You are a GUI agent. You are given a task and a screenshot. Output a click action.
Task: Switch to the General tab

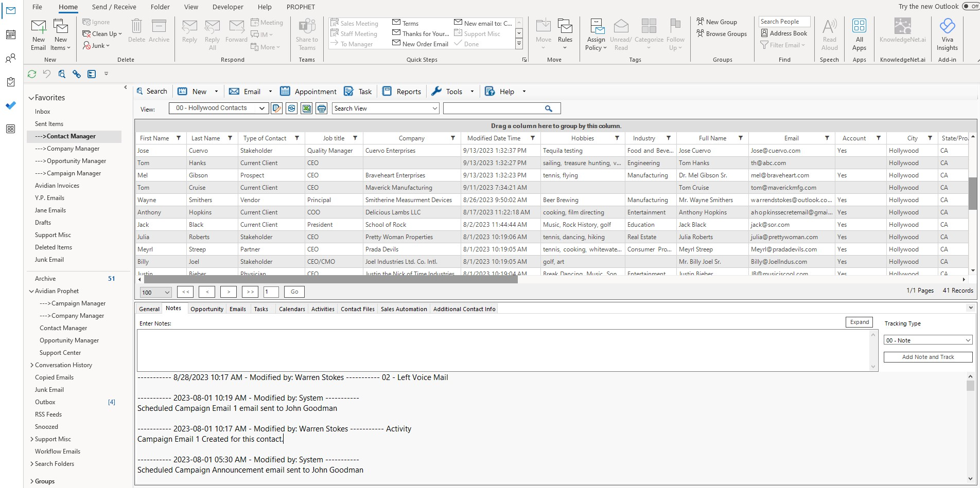(149, 309)
